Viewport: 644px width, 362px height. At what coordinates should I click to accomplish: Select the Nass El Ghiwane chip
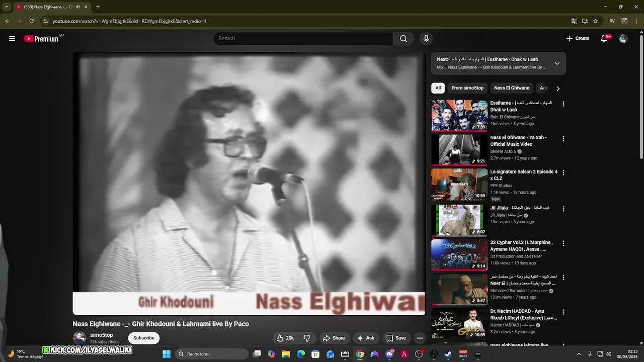coord(512,88)
